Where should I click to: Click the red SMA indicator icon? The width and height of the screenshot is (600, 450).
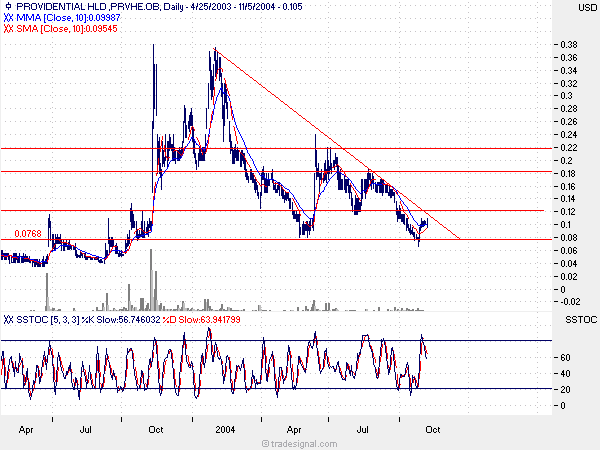click(x=9, y=30)
